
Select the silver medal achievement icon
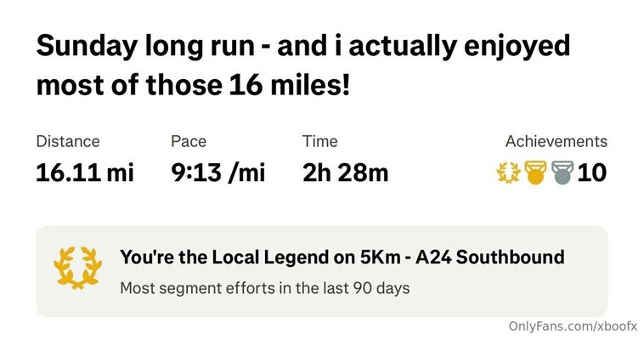pyautogui.click(x=562, y=173)
